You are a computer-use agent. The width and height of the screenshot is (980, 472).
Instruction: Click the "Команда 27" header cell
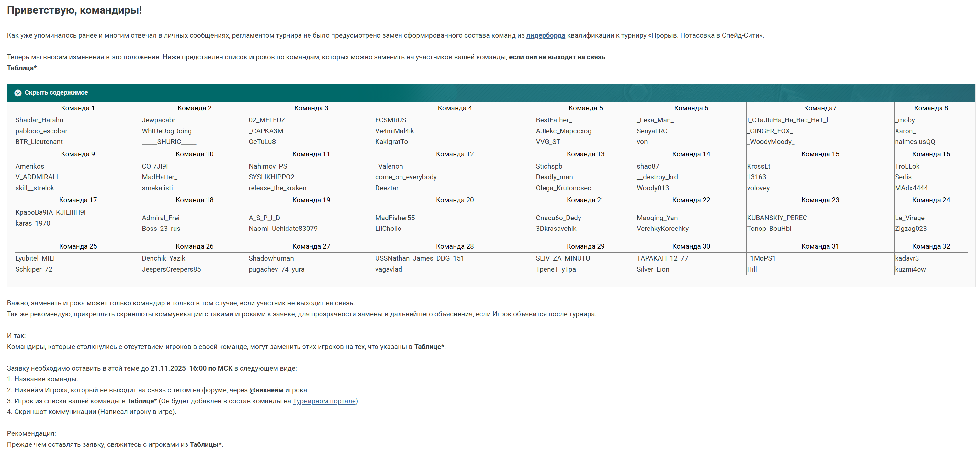[x=311, y=246]
